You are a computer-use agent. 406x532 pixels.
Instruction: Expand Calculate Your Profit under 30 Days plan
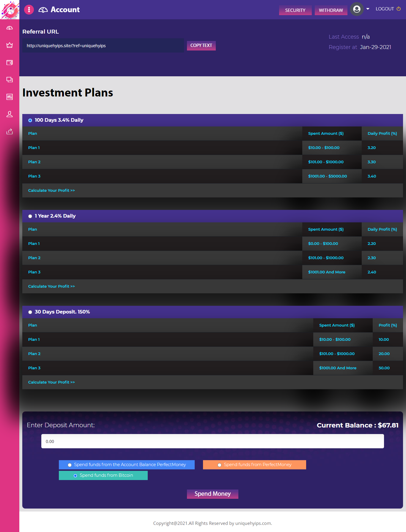51,382
